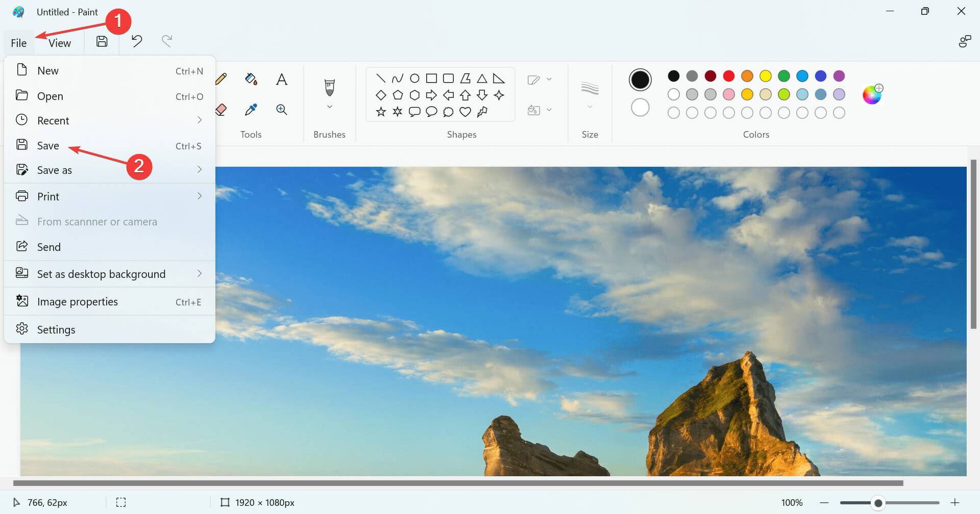Choose New from the File menu
Image resolution: width=980 pixels, height=514 pixels.
pos(110,70)
